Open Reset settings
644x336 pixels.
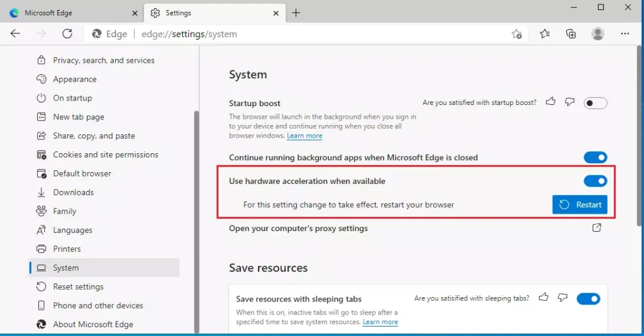pyautogui.click(x=104, y=287)
